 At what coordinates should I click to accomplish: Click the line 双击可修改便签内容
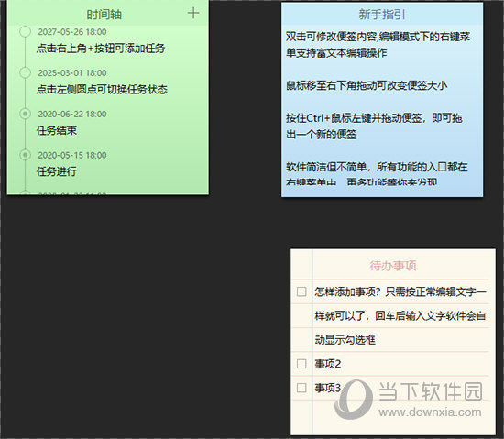pos(378,37)
